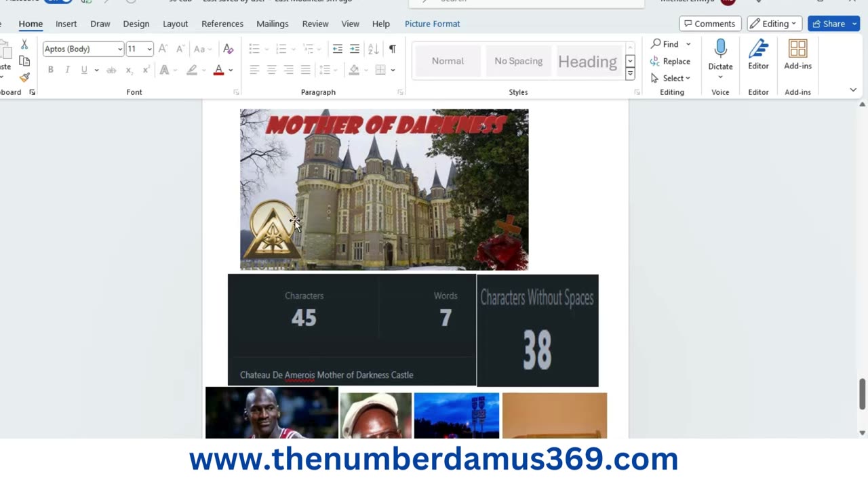Open the font color dropdown arrow
The height and width of the screenshot is (488, 868).
pos(231,70)
